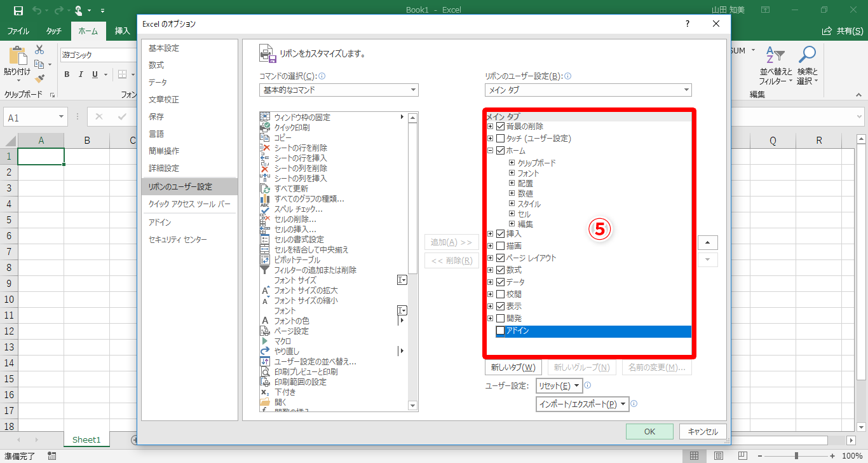Screen dimensions: 868x463
Task: Click the info icon beside コマンドの選択
Action: [x=322, y=76]
